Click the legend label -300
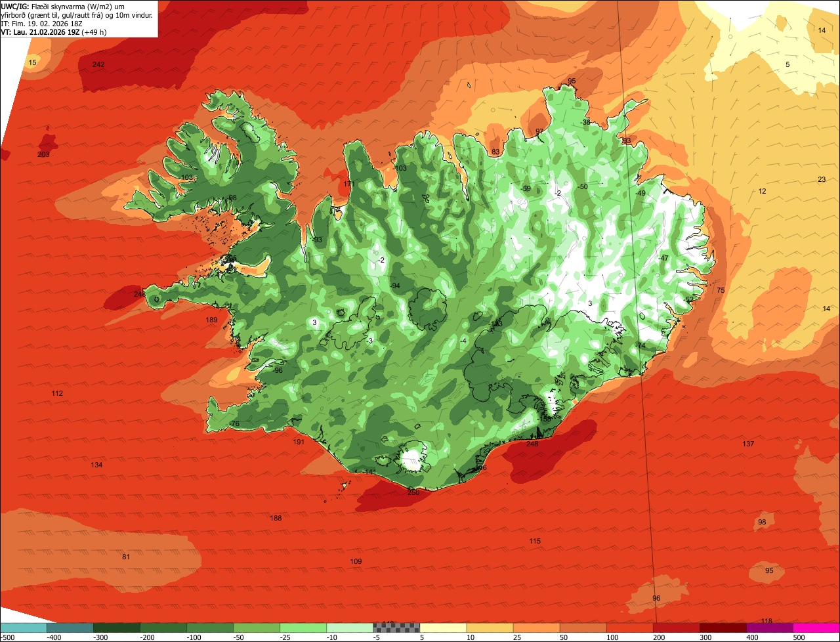The width and height of the screenshot is (840, 642). click(100, 637)
